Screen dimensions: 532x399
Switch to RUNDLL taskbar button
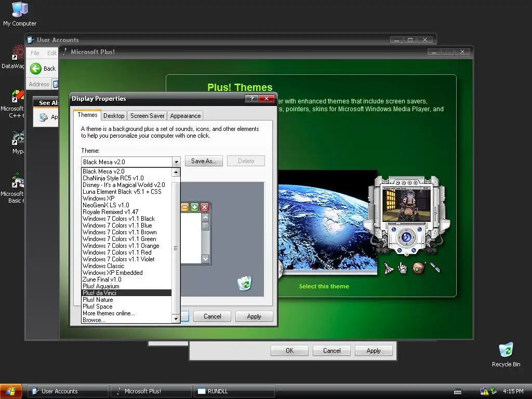pos(234,391)
